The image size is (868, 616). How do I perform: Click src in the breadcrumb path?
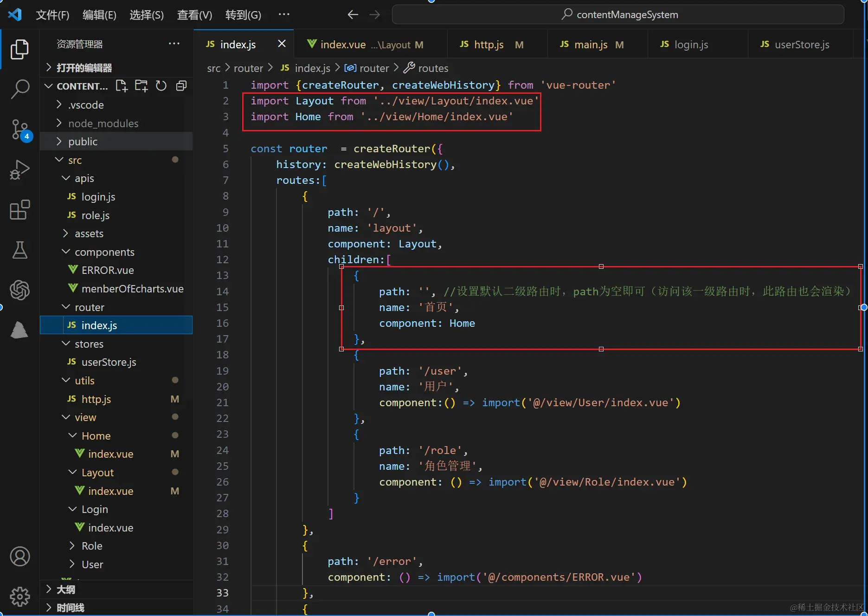213,68
